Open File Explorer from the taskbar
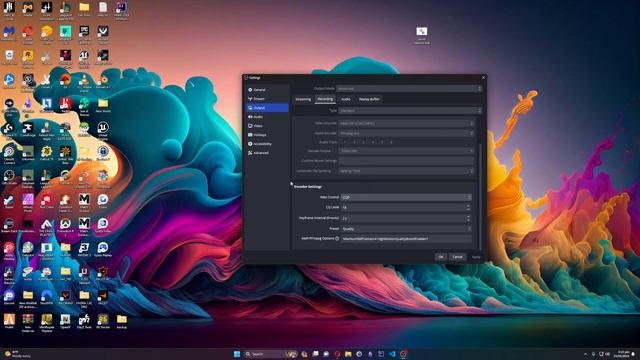The width and height of the screenshot is (640, 360). click(348, 354)
